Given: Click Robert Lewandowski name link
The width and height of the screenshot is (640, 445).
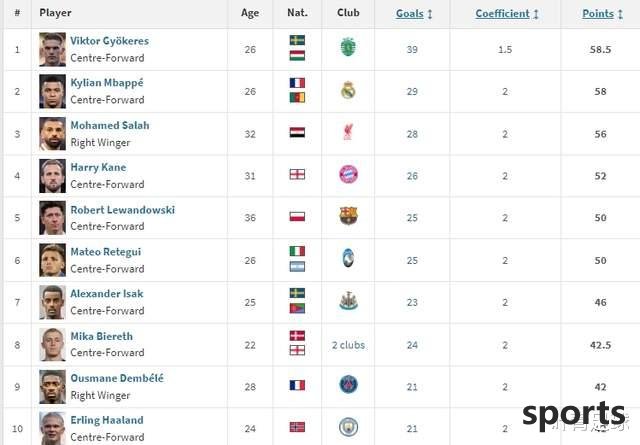Looking at the screenshot, I should (122, 210).
